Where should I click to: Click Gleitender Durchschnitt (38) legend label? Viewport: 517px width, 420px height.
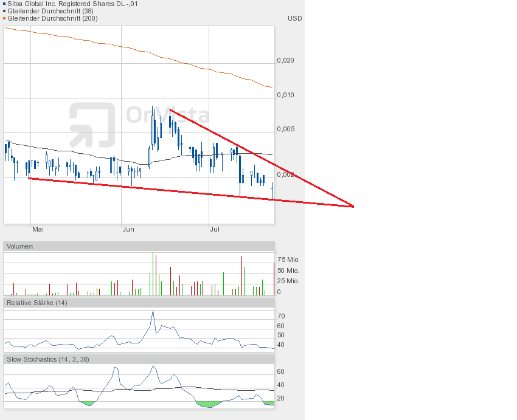[50, 11]
